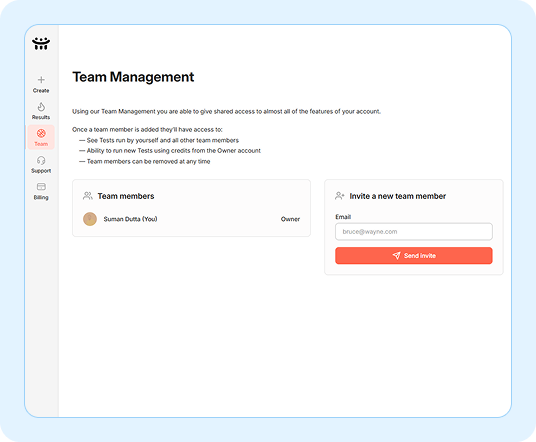Click the line "Team members can be removed..."

pyautogui.click(x=145, y=161)
